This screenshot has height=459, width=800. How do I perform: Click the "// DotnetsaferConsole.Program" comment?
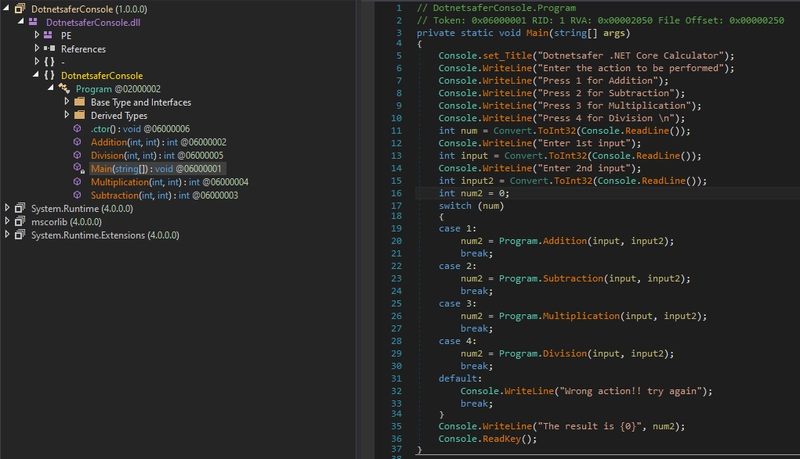(x=496, y=8)
